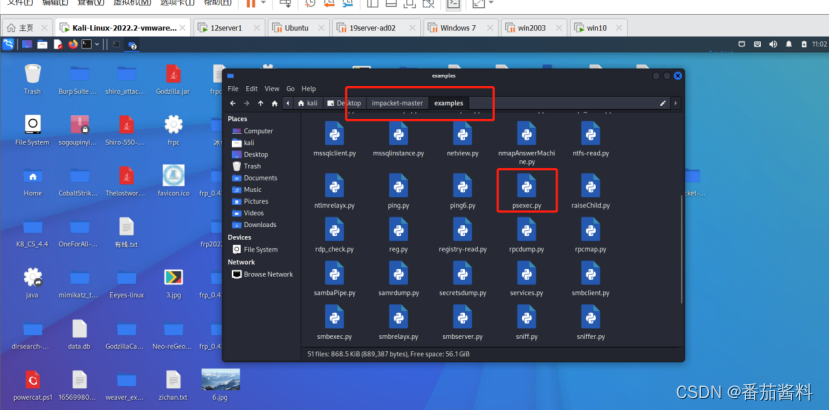
Task: Go to home folder via toolbar icon
Action: (274, 104)
